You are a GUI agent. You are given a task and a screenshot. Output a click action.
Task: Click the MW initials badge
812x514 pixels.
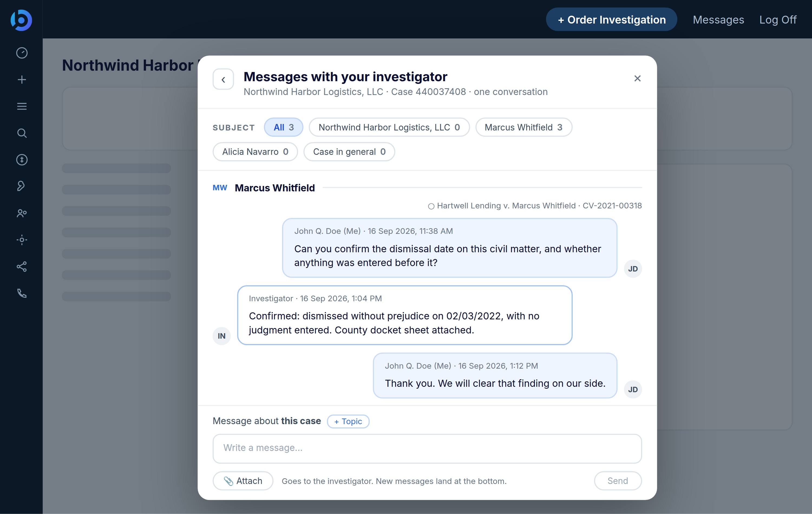pos(220,188)
